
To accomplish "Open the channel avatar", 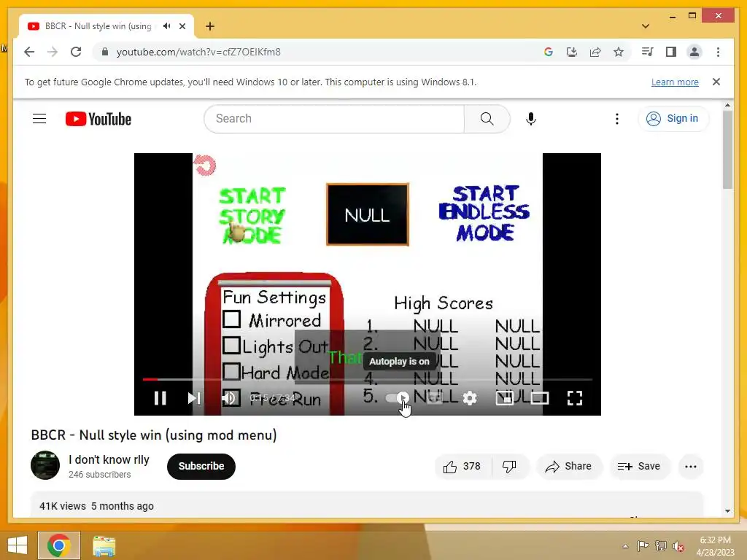I will [x=45, y=465].
